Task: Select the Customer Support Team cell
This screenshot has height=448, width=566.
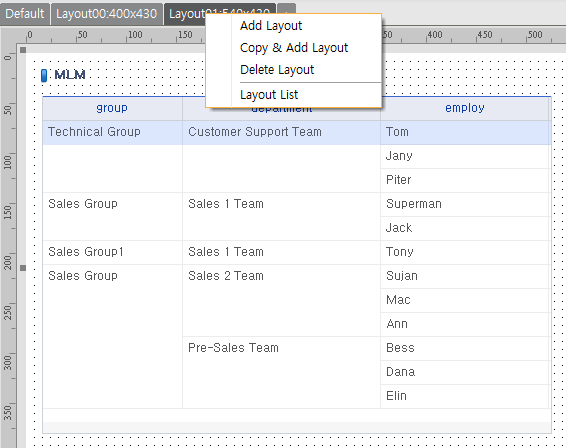Action: pos(281,132)
